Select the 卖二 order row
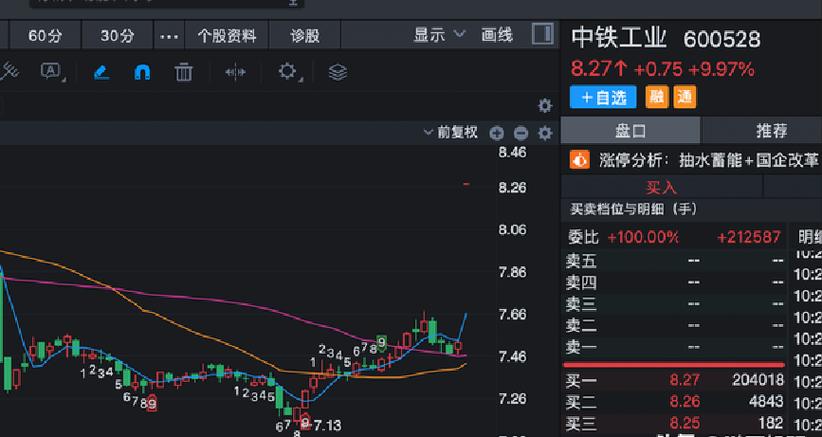Image resolution: width=822 pixels, height=437 pixels. (x=675, y=325)
